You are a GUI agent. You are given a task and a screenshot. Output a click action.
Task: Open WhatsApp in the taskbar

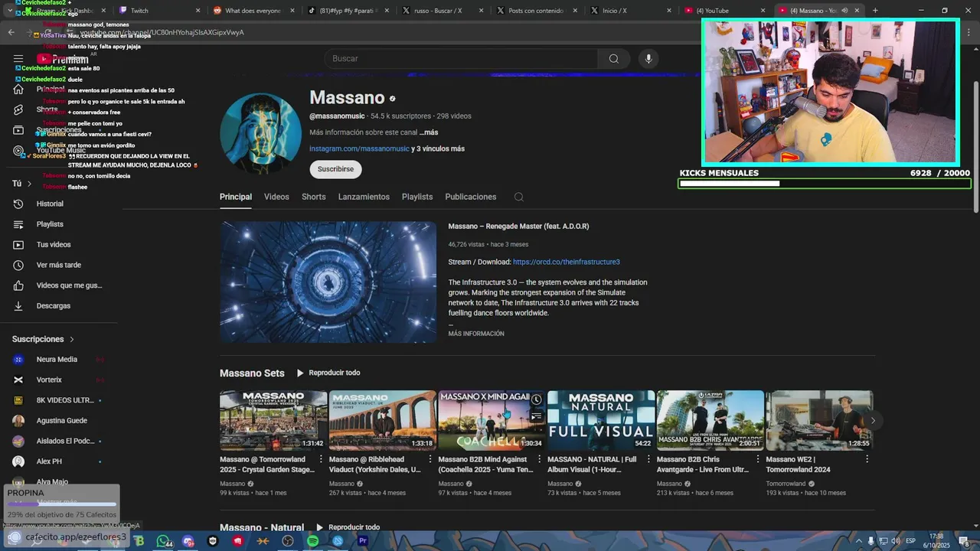coord(163,541)
